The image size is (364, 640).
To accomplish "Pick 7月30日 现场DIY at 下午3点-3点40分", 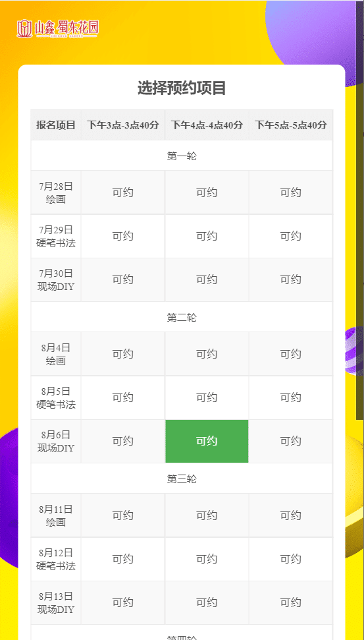I will [x=122, y=279].
